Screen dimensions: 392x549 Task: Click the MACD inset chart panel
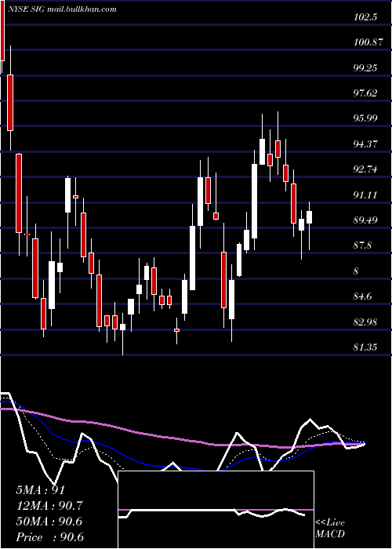click(216, 510)
